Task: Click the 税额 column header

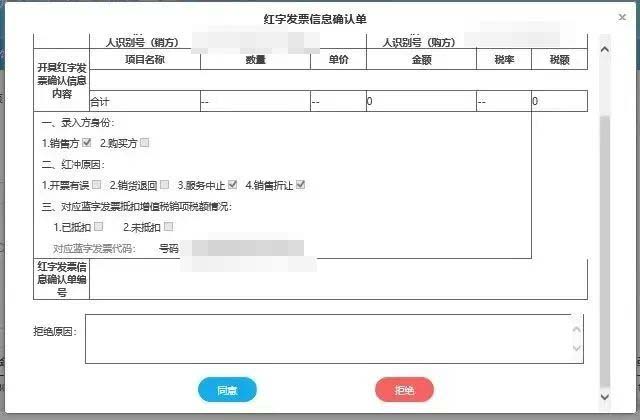Action: click(x=559, y=60)
